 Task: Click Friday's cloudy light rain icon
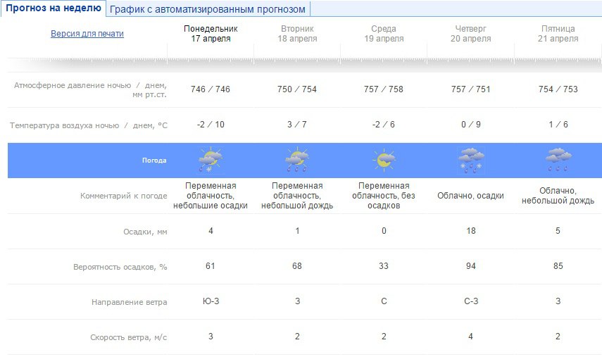(558, 160)
